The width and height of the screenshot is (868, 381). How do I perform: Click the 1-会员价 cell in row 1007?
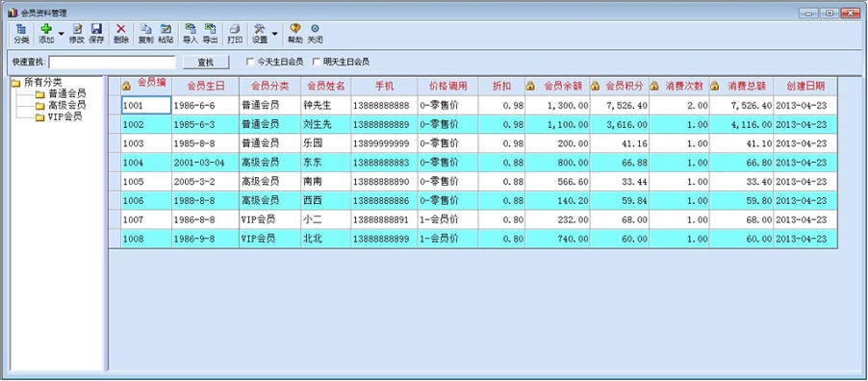click(448, 220)
